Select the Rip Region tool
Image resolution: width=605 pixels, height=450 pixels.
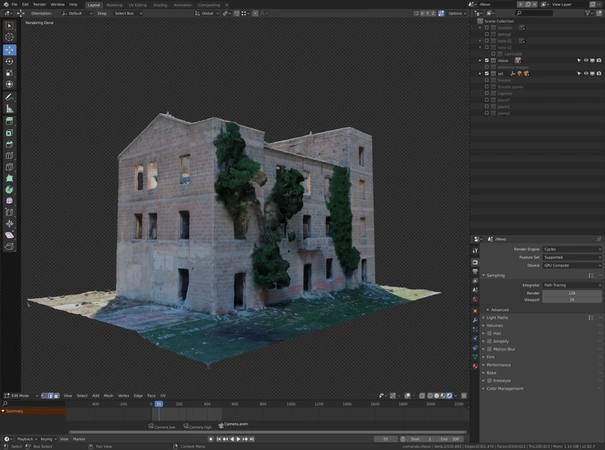[9, 246]
